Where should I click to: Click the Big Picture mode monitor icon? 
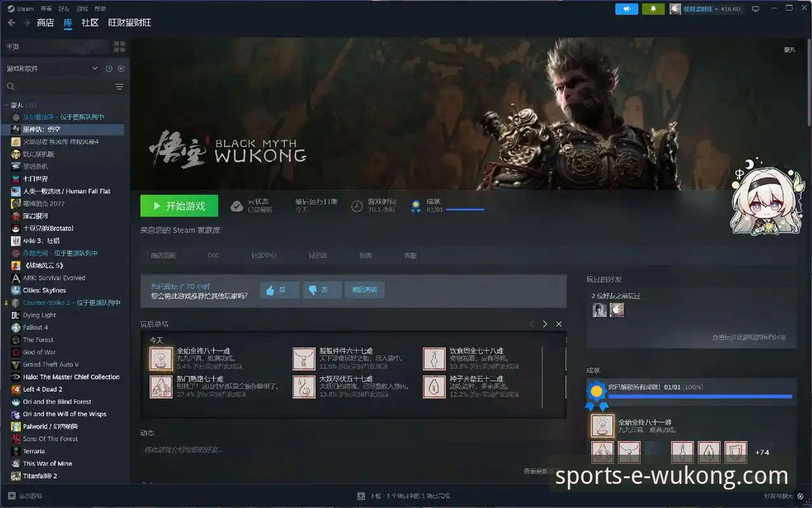(x=756, y=9)
